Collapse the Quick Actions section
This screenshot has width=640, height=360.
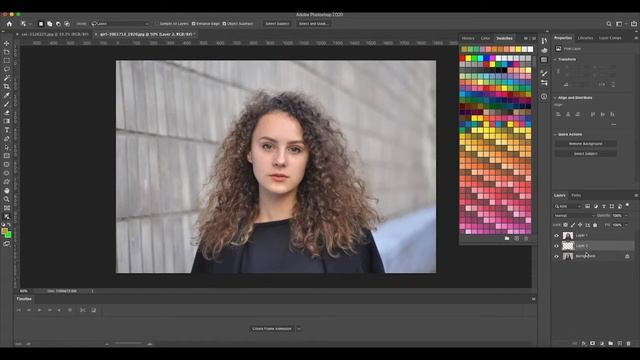click(555, 134)
